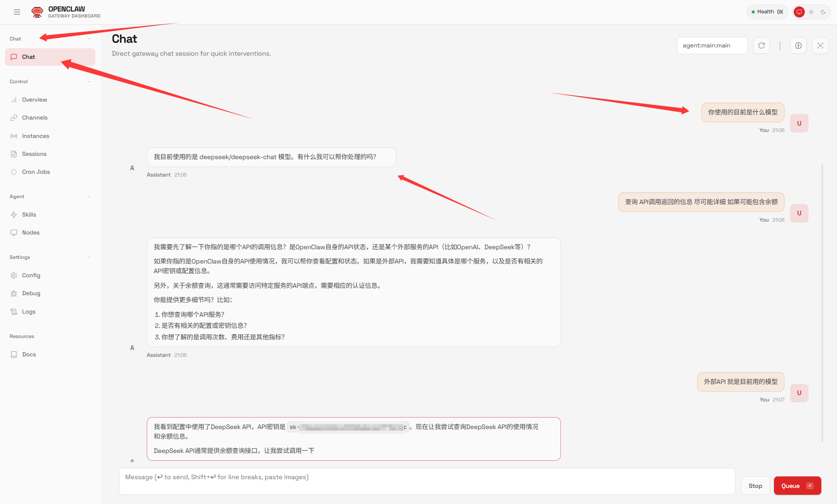Collapse the Agent sidebar section
This screenshot has width=837, height=504.
(89, 197)
